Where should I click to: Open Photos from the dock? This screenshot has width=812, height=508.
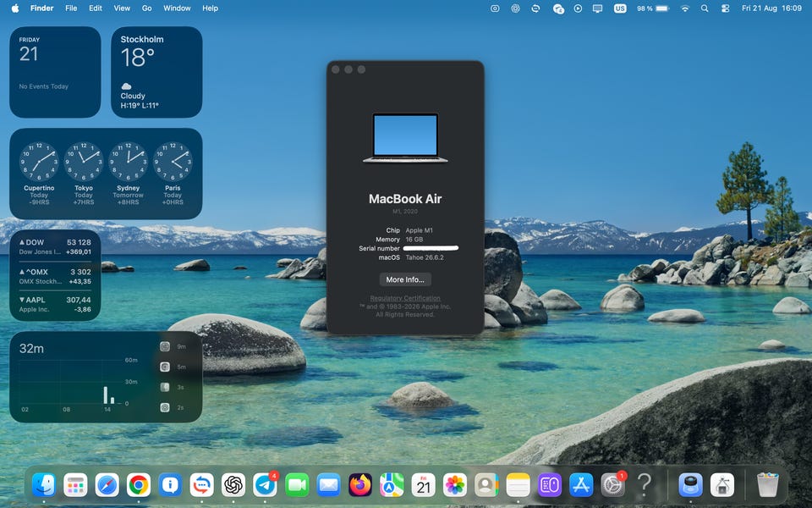pyautogui.click(x=455, y=485)
